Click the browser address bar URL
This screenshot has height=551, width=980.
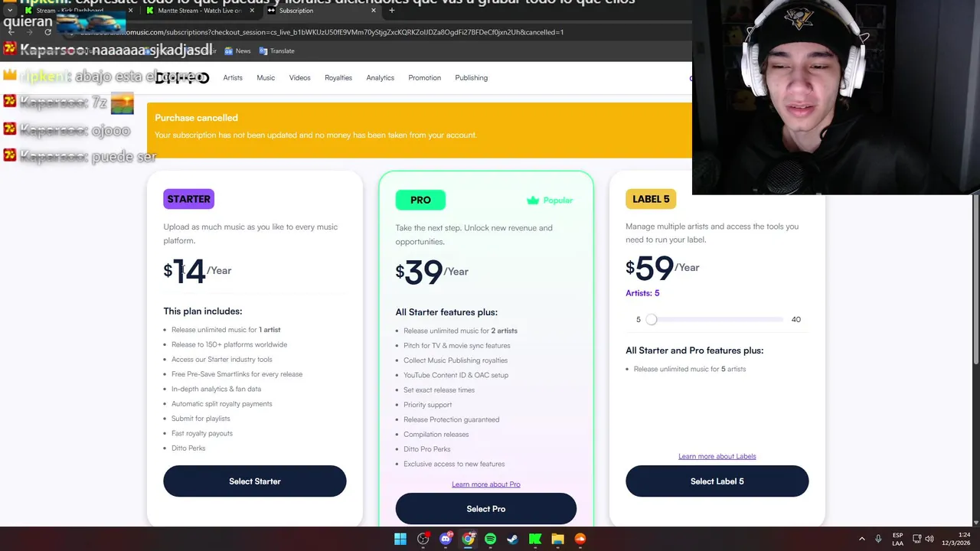(x=322, y=32)
